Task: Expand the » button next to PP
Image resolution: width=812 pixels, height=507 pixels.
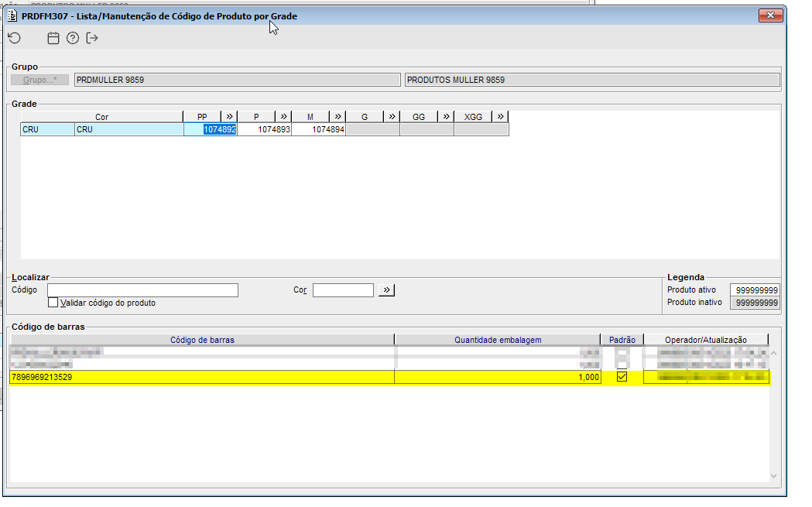Action: pyautogui.click(x=229, y=117)
